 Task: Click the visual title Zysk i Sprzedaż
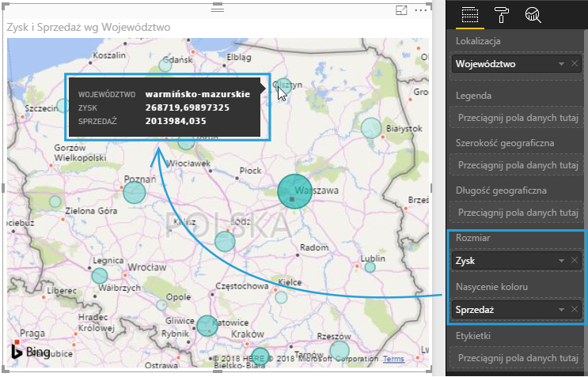click(x=89, y=27)
